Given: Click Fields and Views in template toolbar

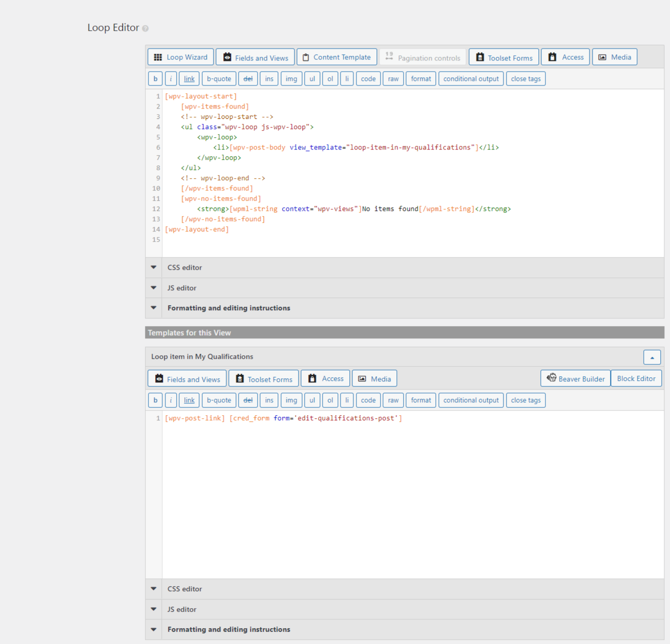Looking at the screenshot, I should tap(187, 379).
